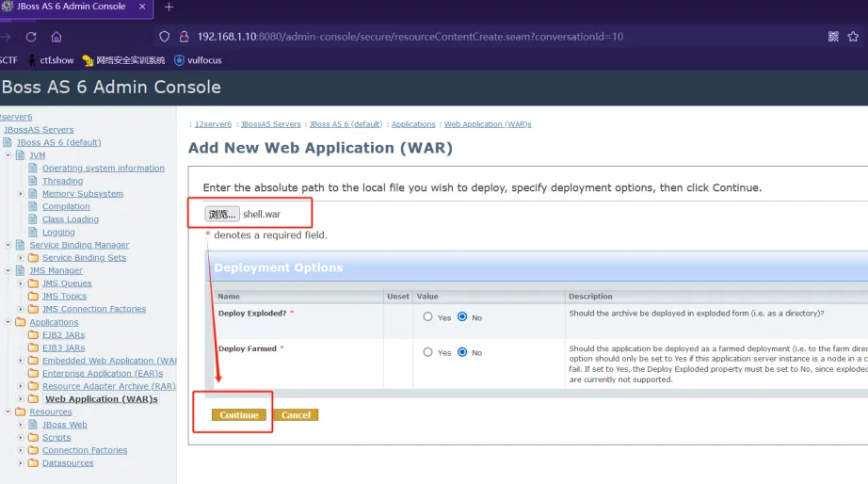Collapse the JMS Manager node
This screenshot has width=868, height=484.
tap(8, 270)
